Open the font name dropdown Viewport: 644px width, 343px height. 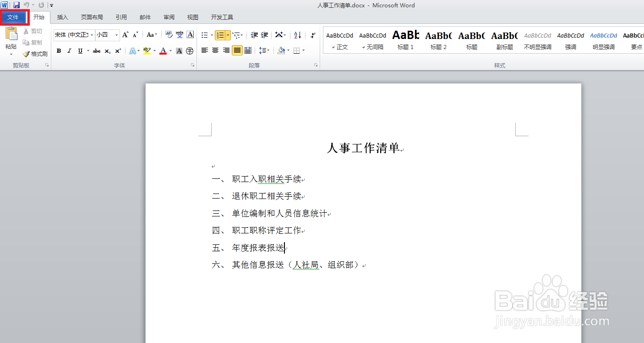[91, 35]
